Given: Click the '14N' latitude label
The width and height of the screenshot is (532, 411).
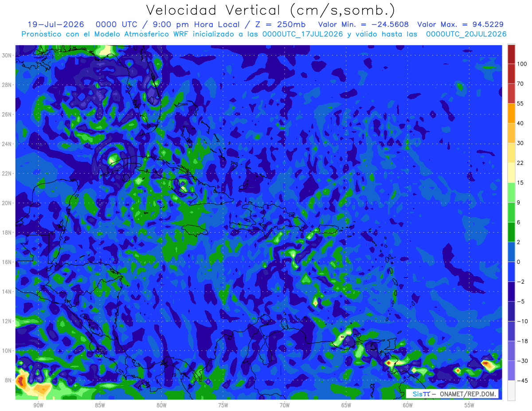Looking at the screenshot, I should pos(6,292).
